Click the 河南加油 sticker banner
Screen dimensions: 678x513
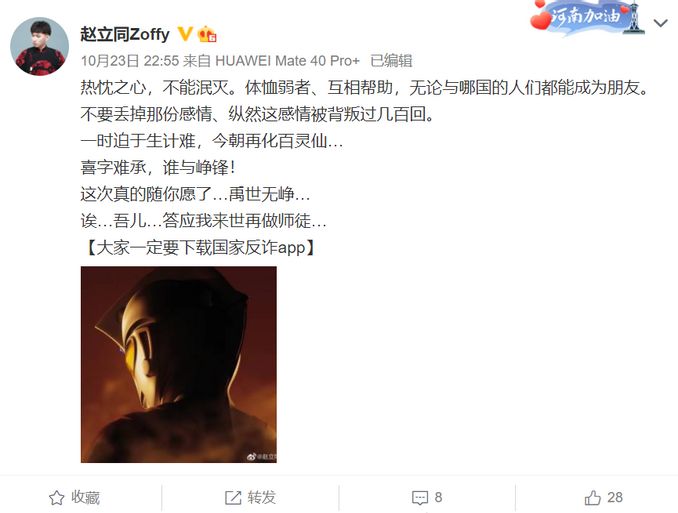pyautogui.click(x=588, y=17)
